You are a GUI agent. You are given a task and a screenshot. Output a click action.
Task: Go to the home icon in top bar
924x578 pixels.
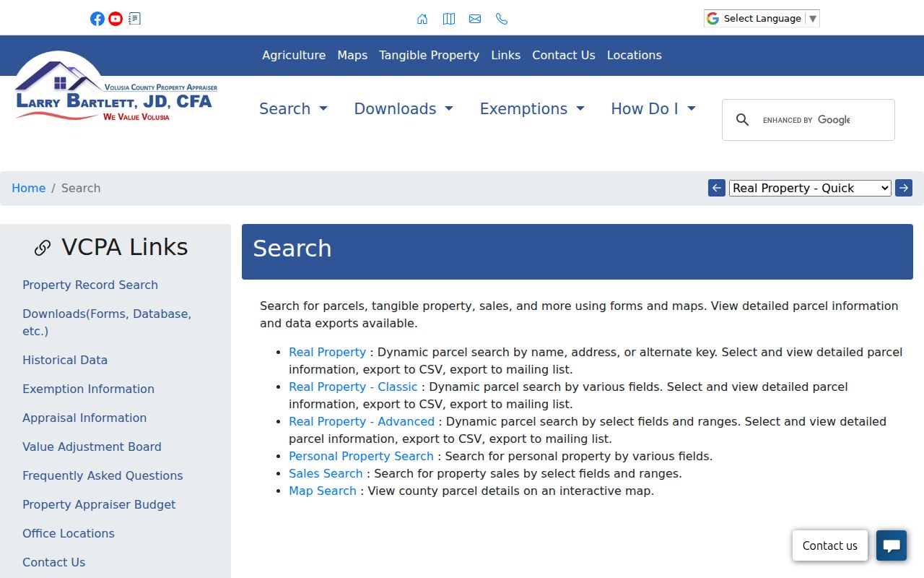422,19
